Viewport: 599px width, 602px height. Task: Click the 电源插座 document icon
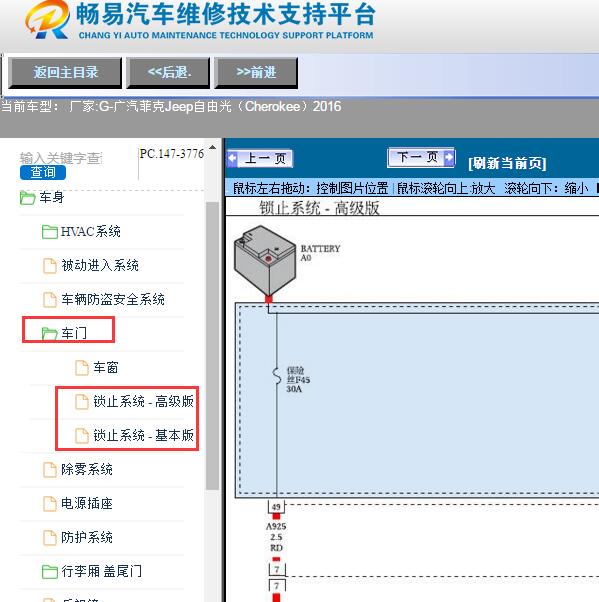coord(50,503)
